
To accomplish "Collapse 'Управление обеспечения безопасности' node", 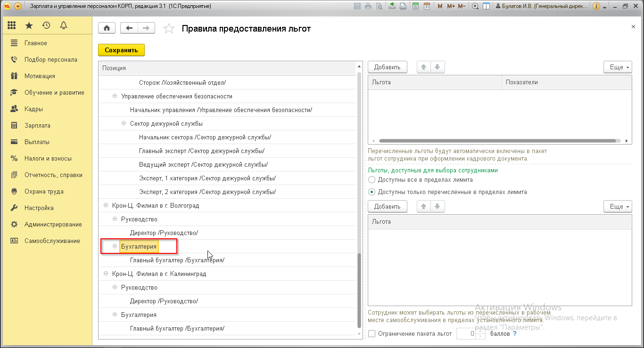I will pyautogui.click(x=115, y=96).
